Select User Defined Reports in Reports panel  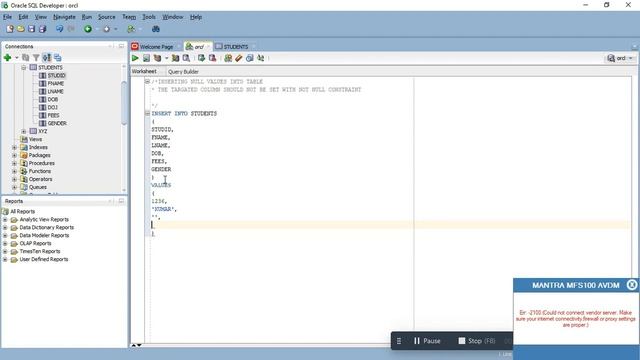pyautogui.click(x=44, y=259)
